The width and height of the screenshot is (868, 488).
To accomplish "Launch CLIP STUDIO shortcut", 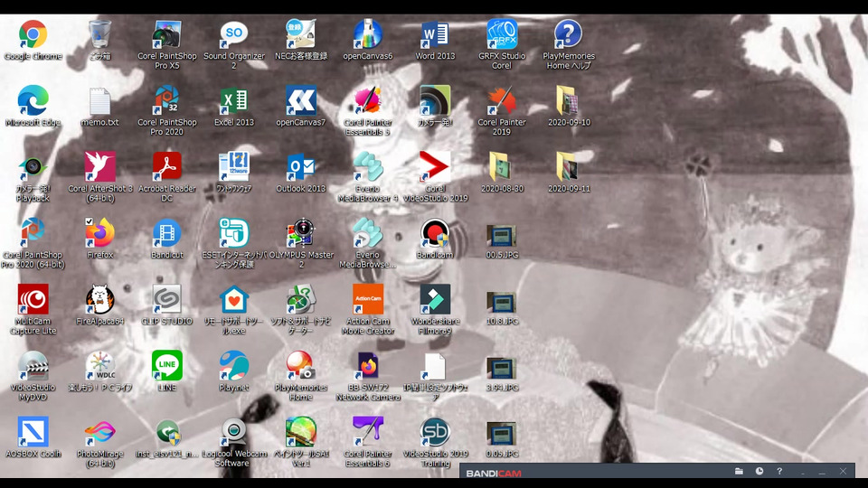I will pos(166,300).
